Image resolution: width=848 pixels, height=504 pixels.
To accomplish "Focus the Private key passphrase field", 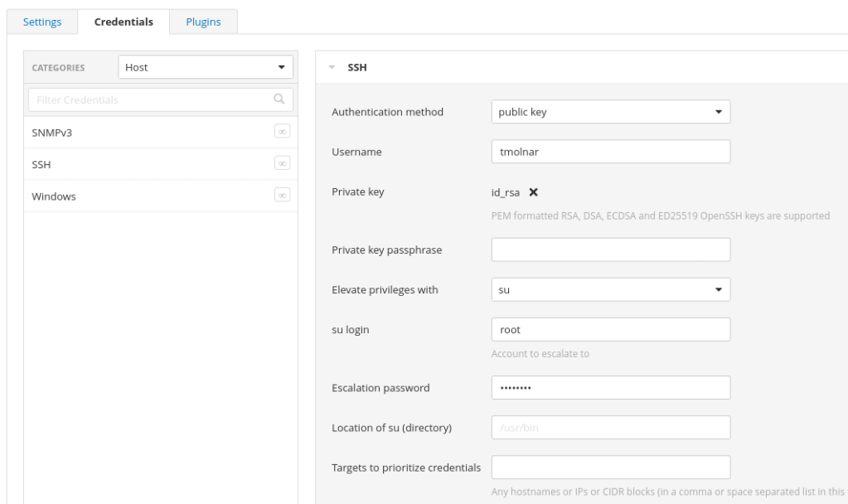I will [x=610, y=250].
